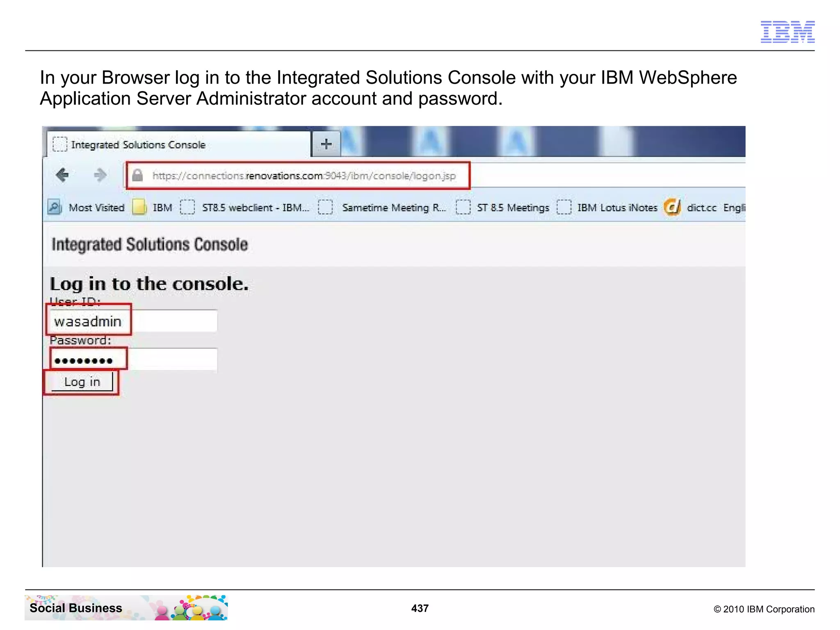Screen dimensions: 840x630
Task: Click the 'Log in to the console.' text
Action: [x=149, y=284]
